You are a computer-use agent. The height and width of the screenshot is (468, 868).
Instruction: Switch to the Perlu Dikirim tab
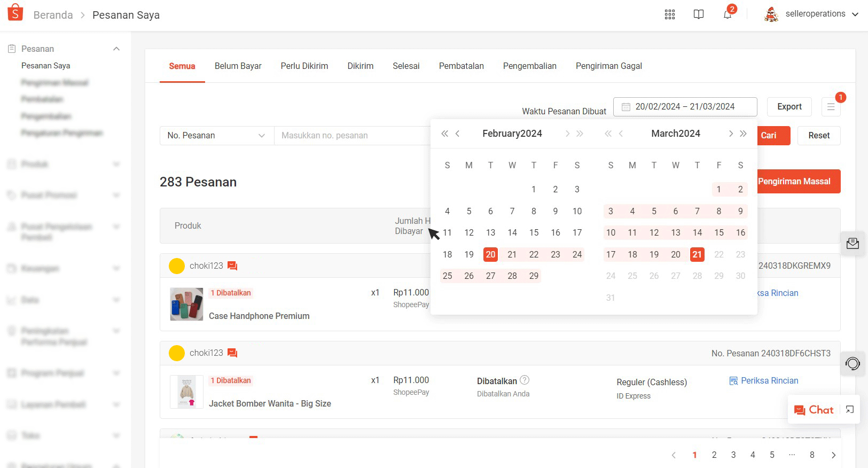pos(304,66)
